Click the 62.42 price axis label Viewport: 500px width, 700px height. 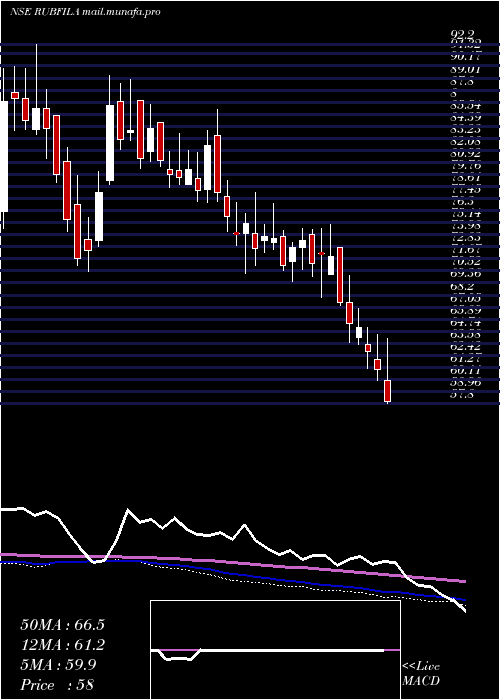465,346
